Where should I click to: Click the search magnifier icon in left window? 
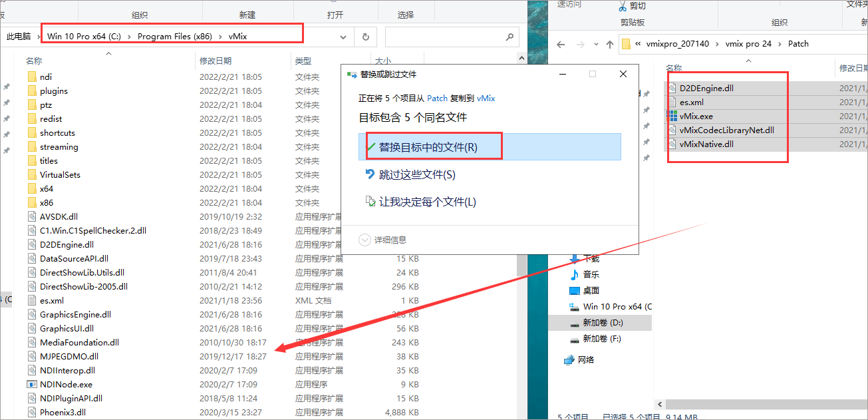click(509, 37)
